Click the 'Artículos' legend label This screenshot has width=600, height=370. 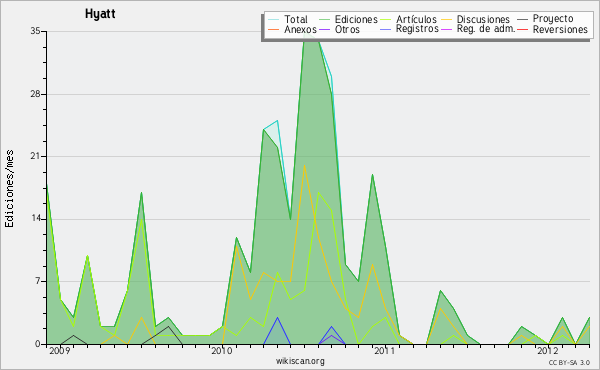click(x=416, y=19)
